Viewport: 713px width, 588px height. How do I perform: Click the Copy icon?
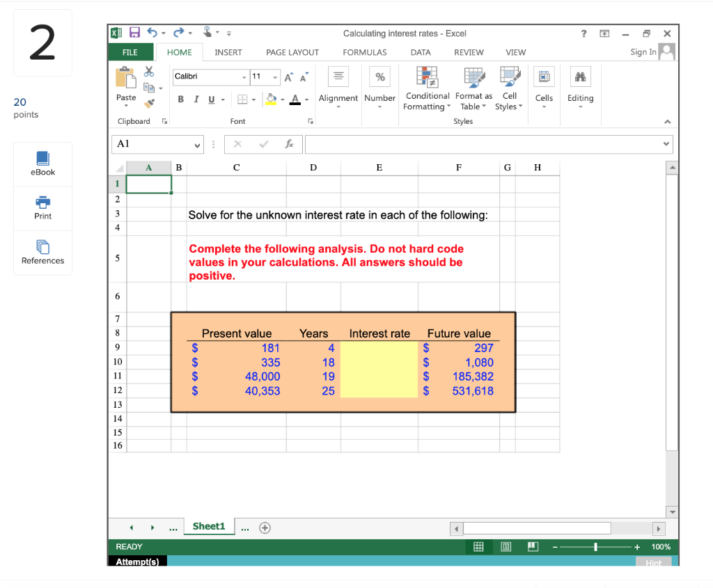pos(149,88)
